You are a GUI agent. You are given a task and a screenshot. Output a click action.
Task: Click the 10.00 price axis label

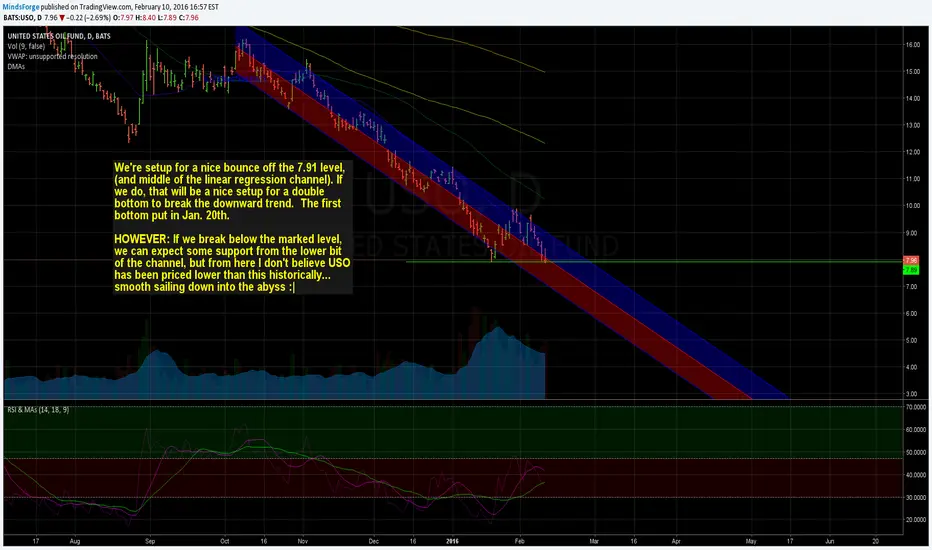(912, 206)
